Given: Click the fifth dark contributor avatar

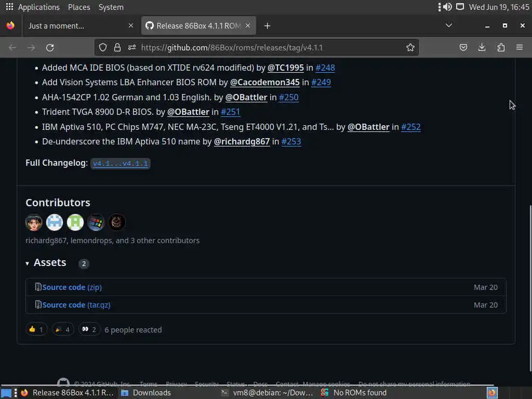Looking at the screenshot, I should tap(116, 222).
